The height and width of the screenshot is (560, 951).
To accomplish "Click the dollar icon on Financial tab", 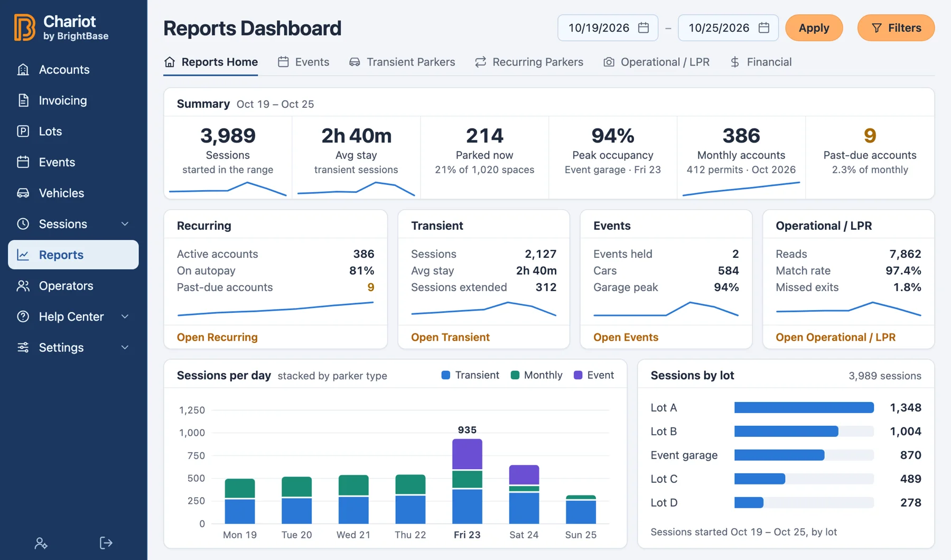I will click(735, 62).
